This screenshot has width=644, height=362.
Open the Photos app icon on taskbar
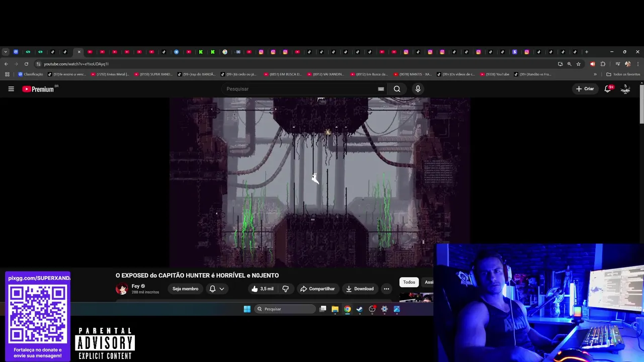tap(397, 309)
